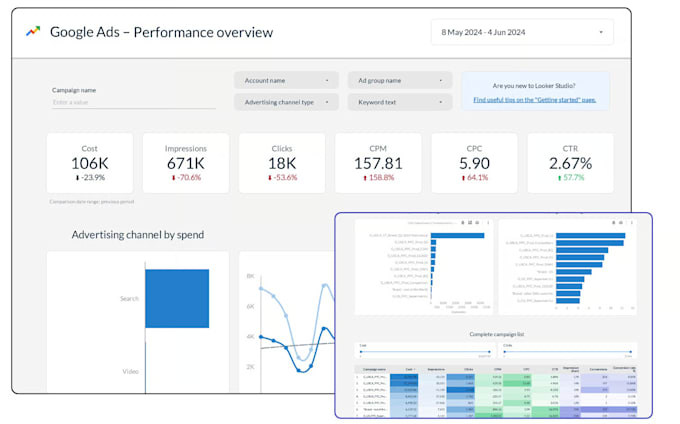Click the Campaign name value input field
This screenshot has height=424, width=680.
pos(134,103)
